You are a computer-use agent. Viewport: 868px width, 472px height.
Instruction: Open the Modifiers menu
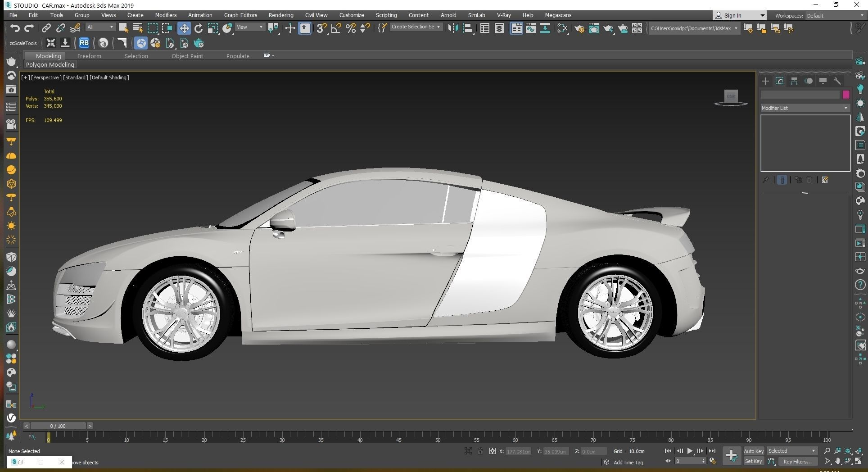click(x=166, y=15)
